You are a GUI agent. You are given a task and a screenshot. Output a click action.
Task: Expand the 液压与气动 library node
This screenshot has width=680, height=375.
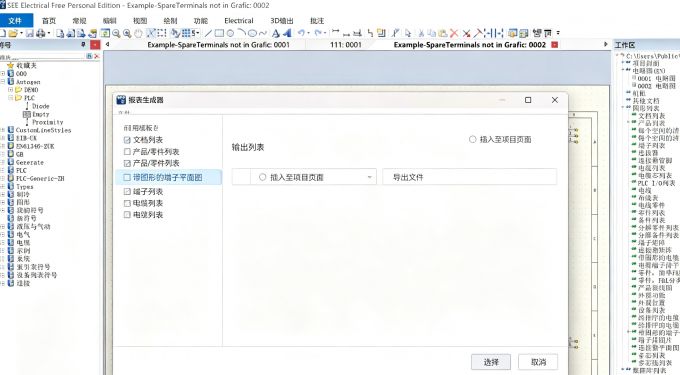[3, 227]
